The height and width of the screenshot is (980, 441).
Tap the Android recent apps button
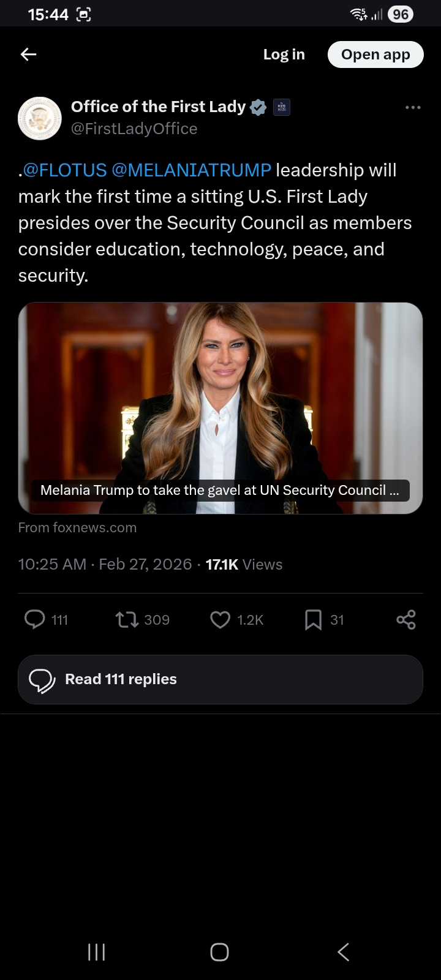click(97, 952)
